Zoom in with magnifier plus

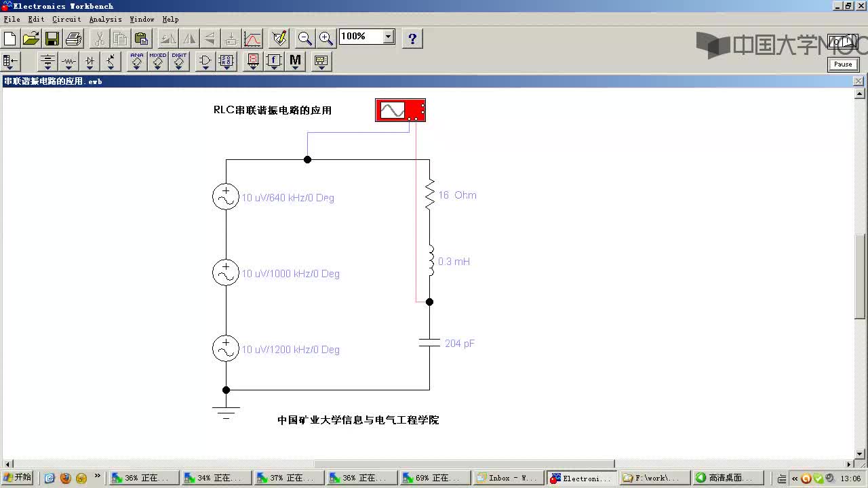click(326, 38)
